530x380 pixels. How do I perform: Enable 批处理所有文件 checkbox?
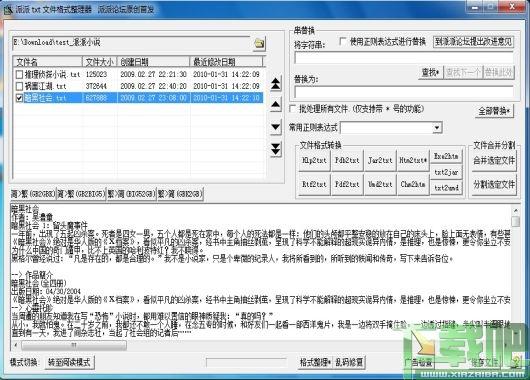tap(293, 109)
